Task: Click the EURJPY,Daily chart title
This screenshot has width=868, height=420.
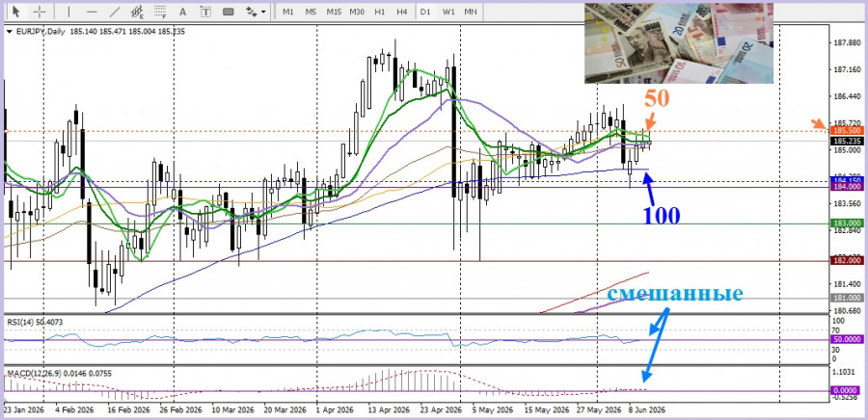Action: click(x=39, y=32)
